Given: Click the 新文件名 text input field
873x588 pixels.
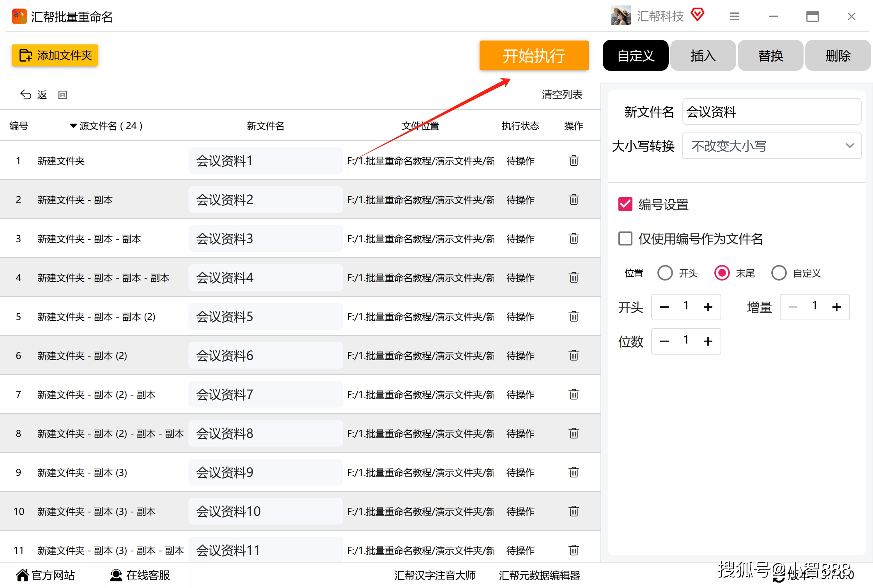Looking at the screenshot, I should click(772, 112).
